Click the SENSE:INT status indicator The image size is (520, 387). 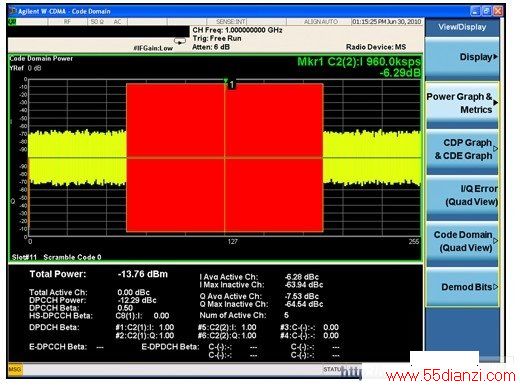[231, 22]
